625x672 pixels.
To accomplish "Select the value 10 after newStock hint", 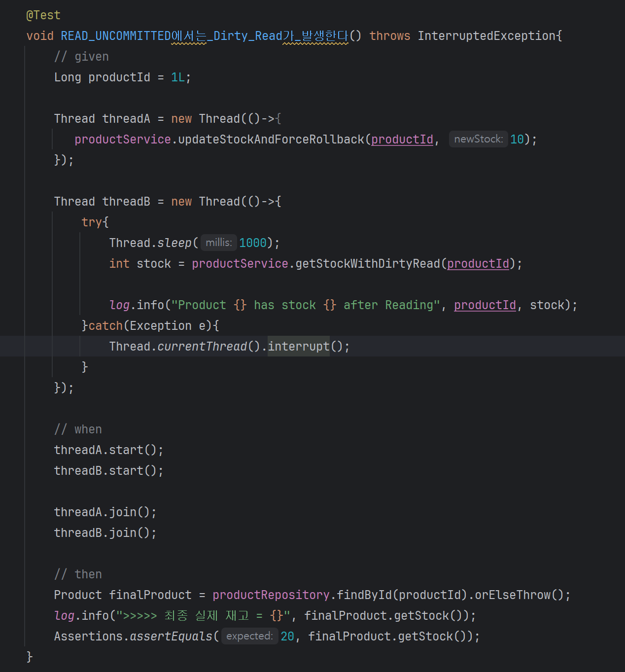I will [517, 140].
